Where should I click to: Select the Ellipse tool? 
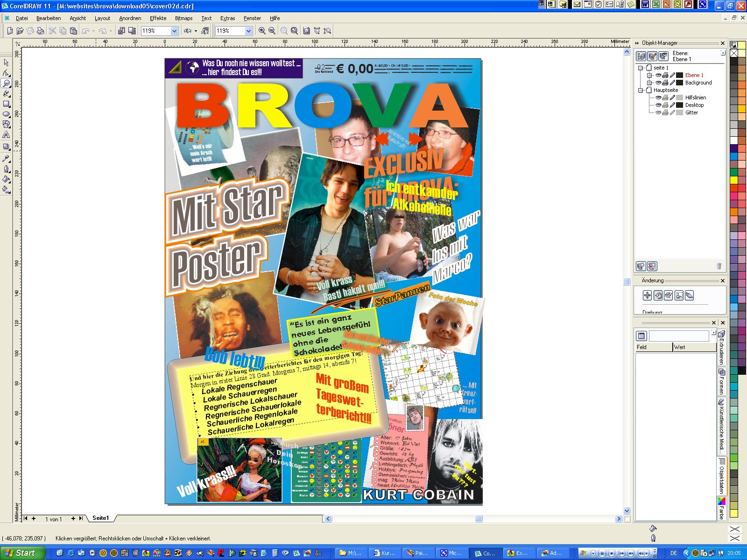6,114
